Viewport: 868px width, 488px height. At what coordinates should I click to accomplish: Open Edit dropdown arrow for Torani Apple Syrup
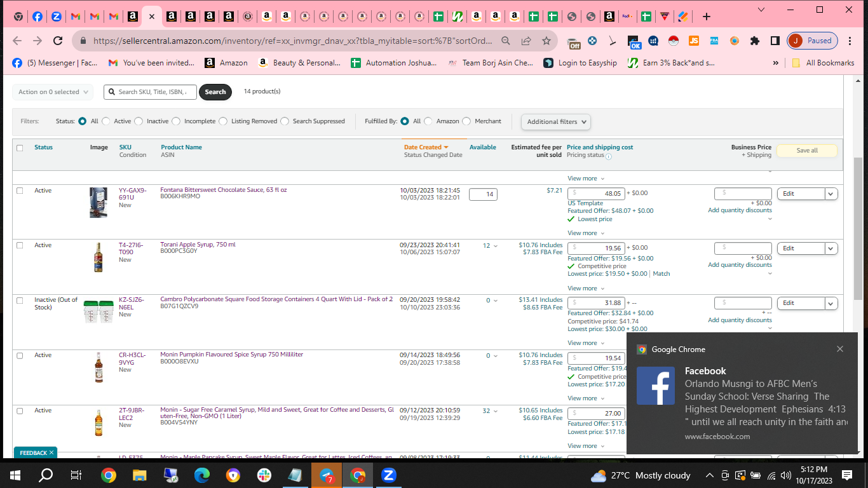pos(831,248)
